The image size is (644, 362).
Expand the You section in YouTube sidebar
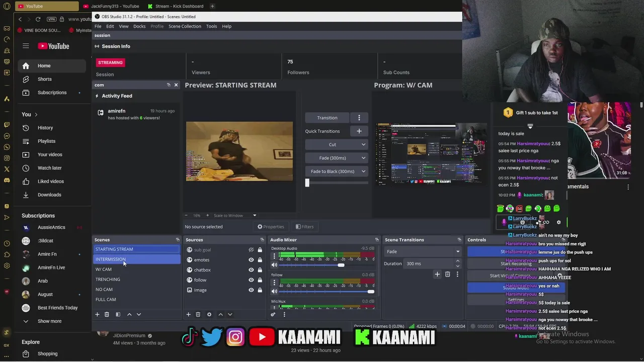[x=30, y=114]
